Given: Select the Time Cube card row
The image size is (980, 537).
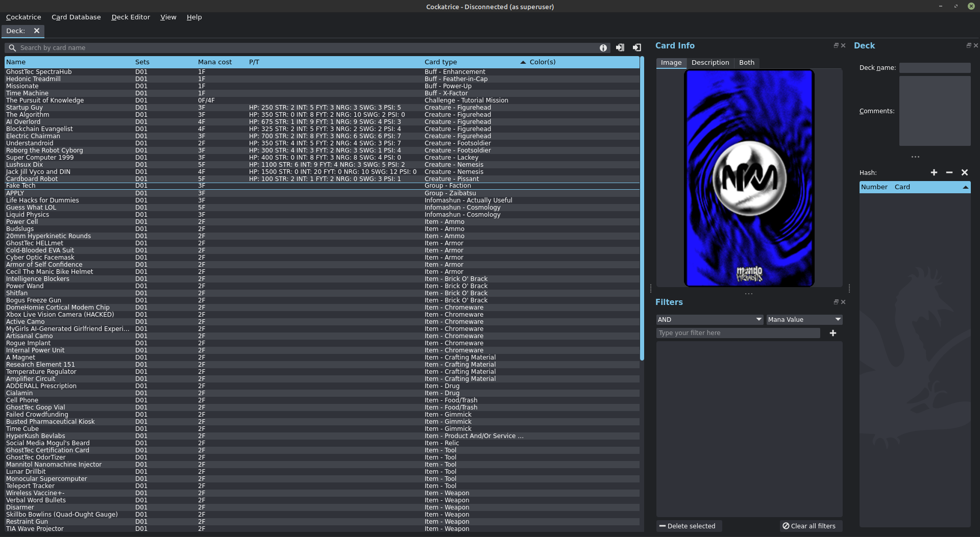Looking at the screenshot, I should [322, 429].
